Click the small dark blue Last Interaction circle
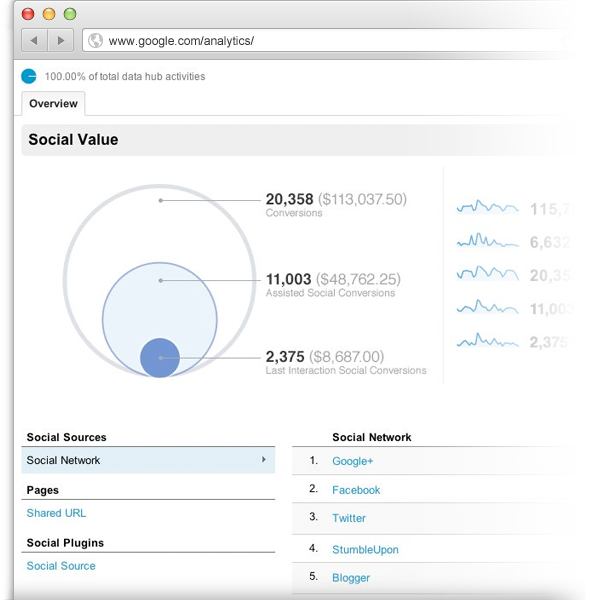This screenshot has height=600, width=600. click(160, 357)
